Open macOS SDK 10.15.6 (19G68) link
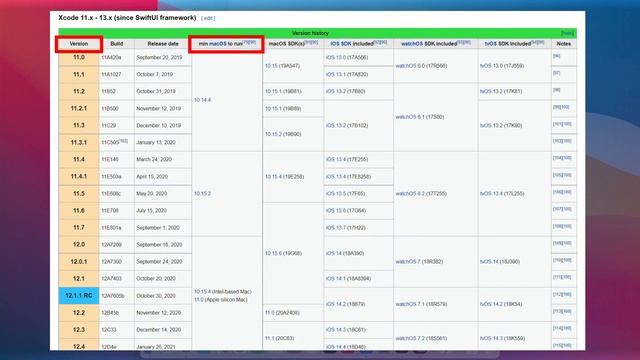 pos(284,253)
